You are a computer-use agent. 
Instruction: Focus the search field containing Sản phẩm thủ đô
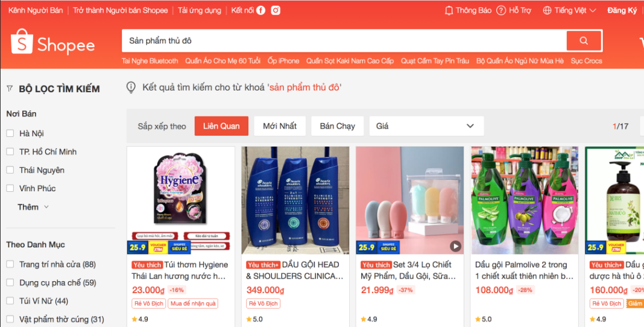tap(344, 40)
